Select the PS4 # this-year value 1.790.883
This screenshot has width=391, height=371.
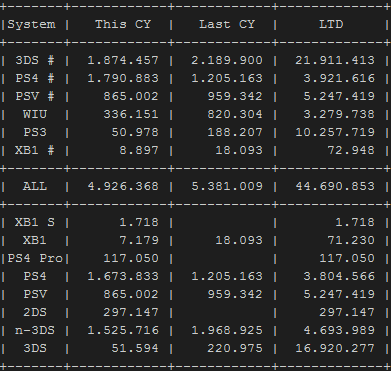[x=123, y=78]
